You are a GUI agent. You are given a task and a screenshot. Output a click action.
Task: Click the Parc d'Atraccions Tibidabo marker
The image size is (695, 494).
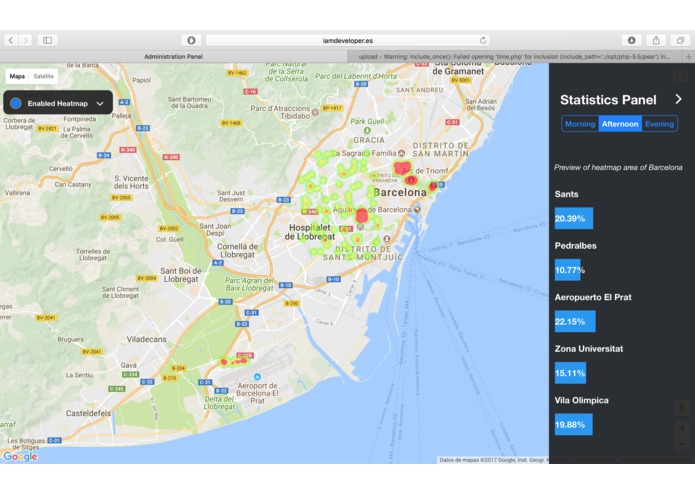click(x=315, y=112)
